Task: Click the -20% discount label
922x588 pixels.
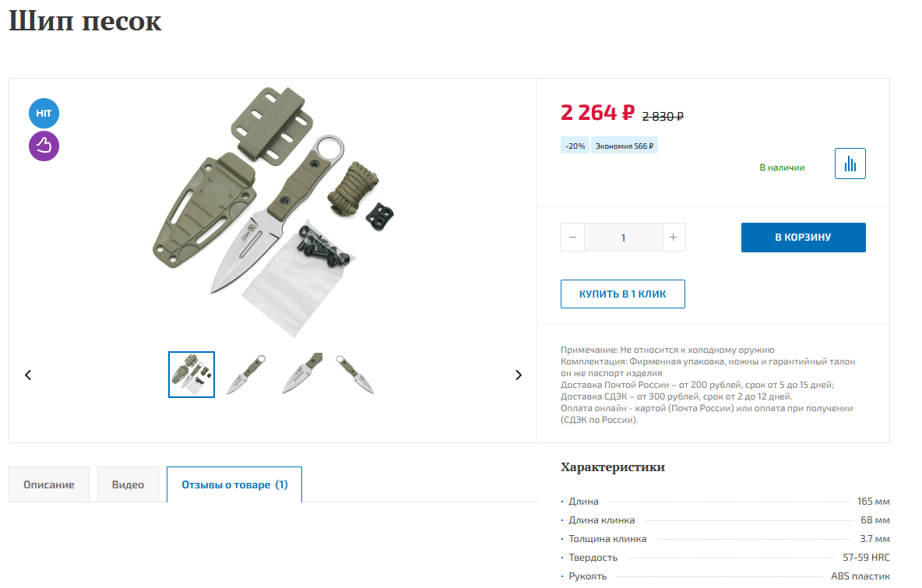Action: (x=575, y=146)
